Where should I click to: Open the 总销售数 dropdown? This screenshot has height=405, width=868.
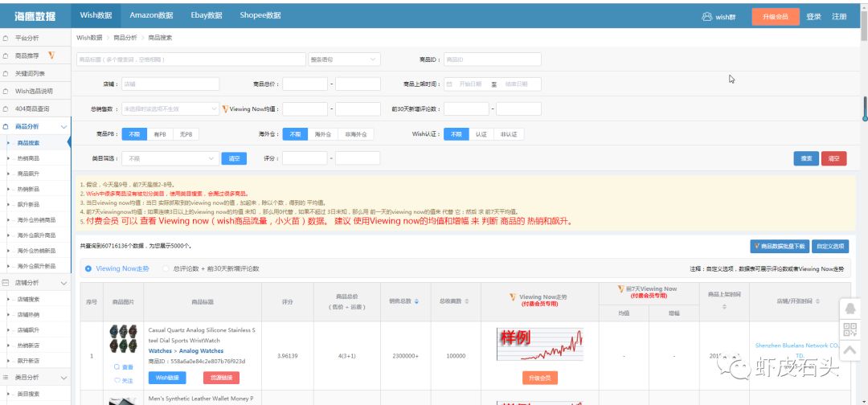pos(170,109)
